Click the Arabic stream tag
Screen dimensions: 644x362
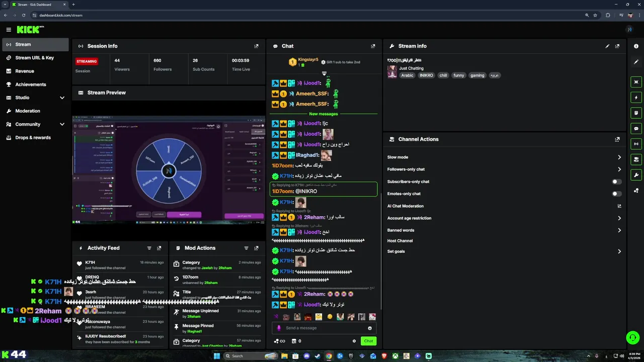tap(407, 75)
